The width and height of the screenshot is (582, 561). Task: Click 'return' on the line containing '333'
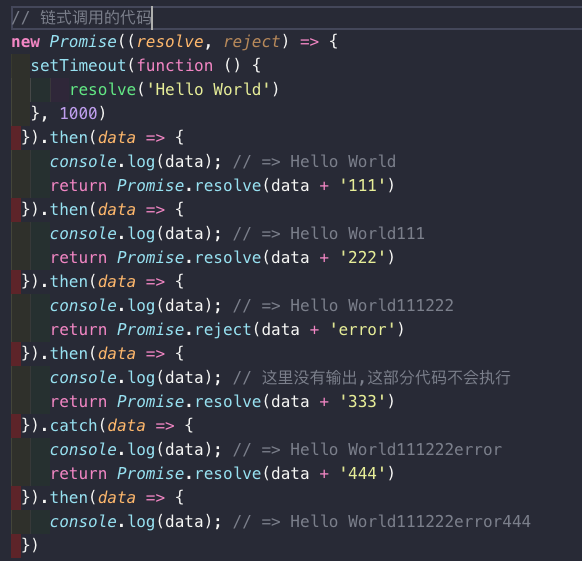point(79,401)
